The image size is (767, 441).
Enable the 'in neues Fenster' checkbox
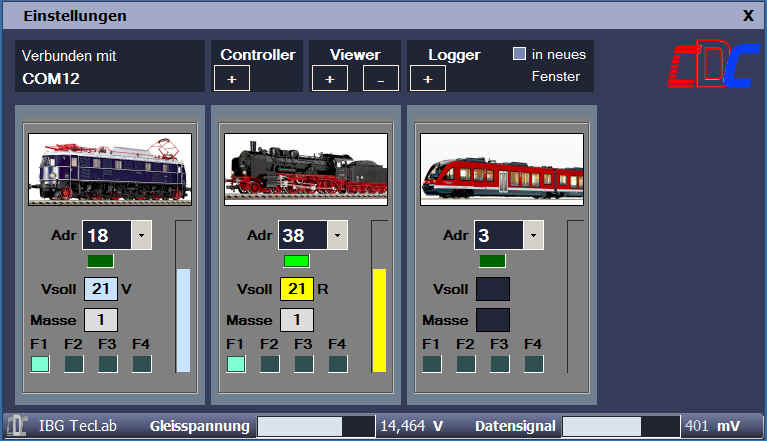pyautogui.click(x=519, y=54)
